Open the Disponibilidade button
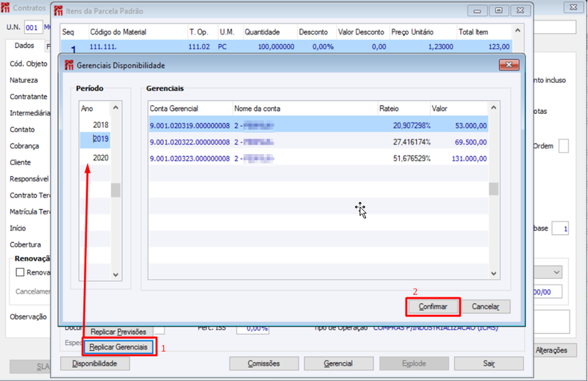This screenshot has width=588, height=381. click(95, 363)
